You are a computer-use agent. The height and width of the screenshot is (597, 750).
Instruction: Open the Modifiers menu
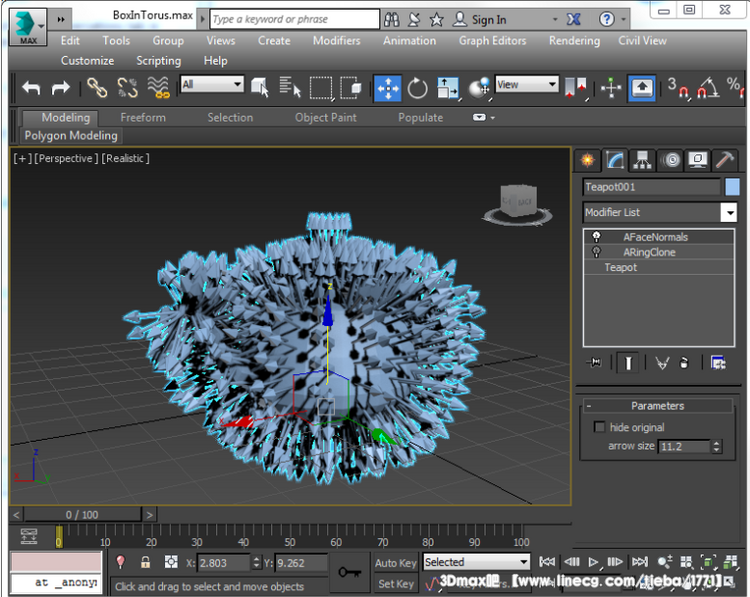pos(336,41)
